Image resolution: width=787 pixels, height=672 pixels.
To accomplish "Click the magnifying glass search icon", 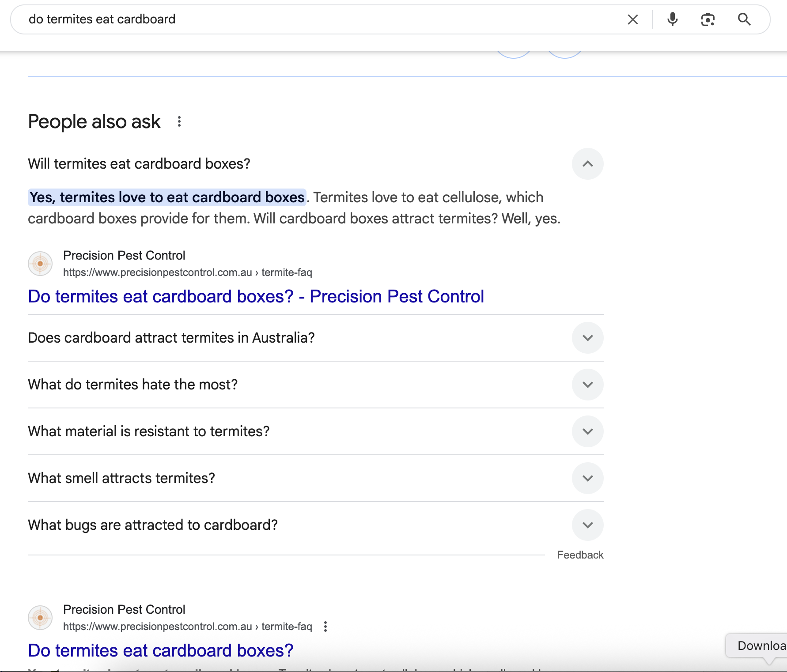I will coord(744,19).
